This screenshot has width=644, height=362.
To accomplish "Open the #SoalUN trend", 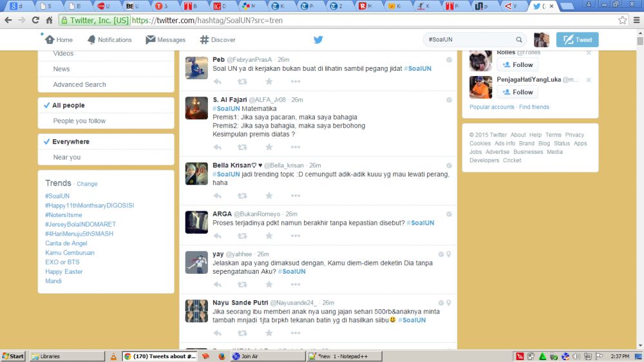I will pyautogui.click(x=57, y=196).
